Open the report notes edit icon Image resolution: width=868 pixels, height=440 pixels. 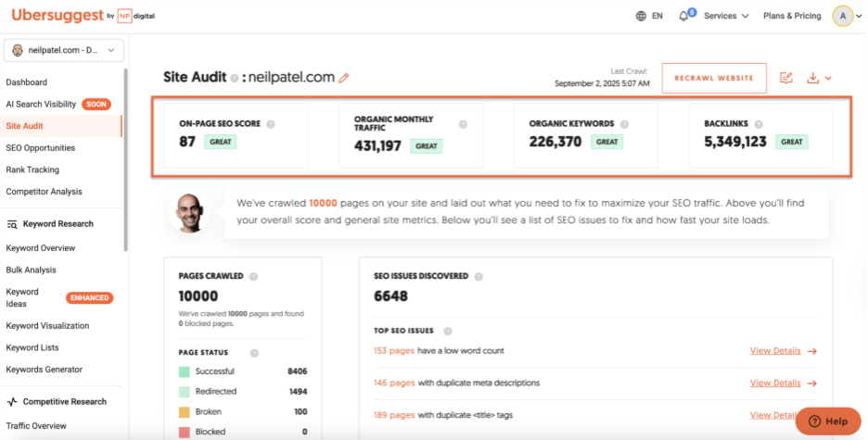point(786,78)
